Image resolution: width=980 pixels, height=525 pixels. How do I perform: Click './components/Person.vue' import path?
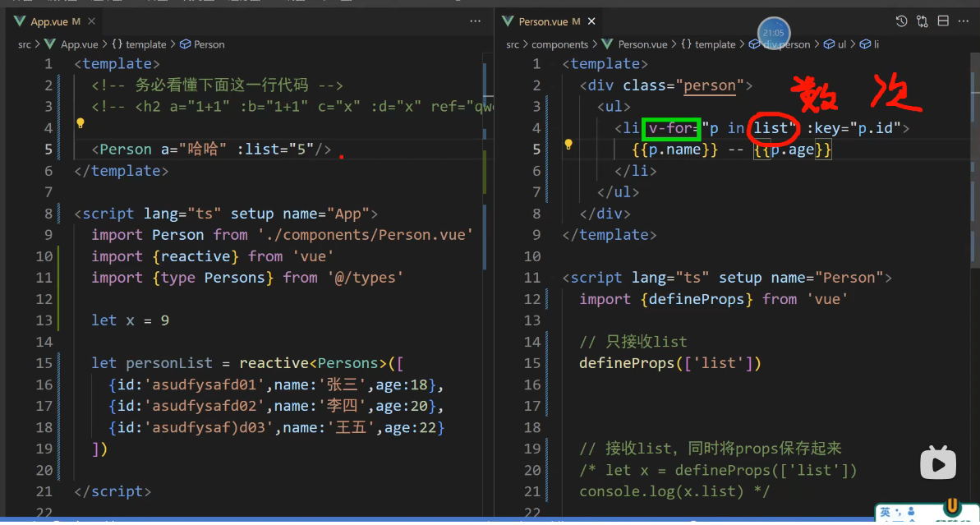point(365,235)
